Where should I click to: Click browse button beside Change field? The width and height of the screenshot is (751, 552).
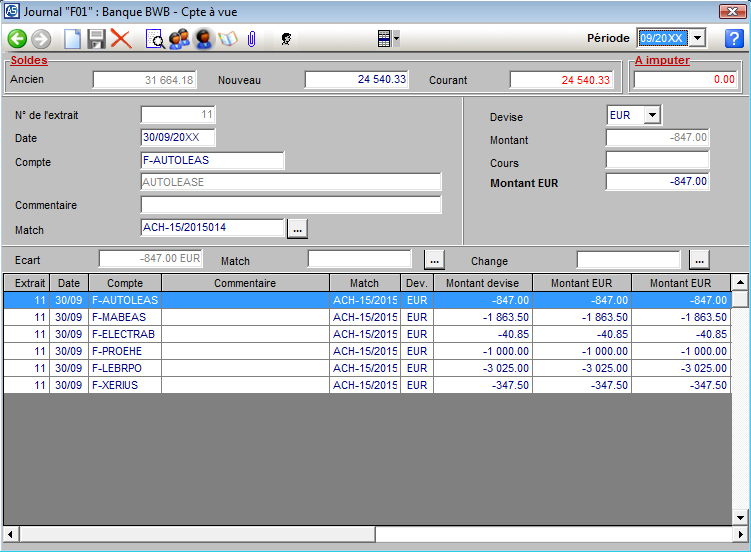tap(699, 260)
